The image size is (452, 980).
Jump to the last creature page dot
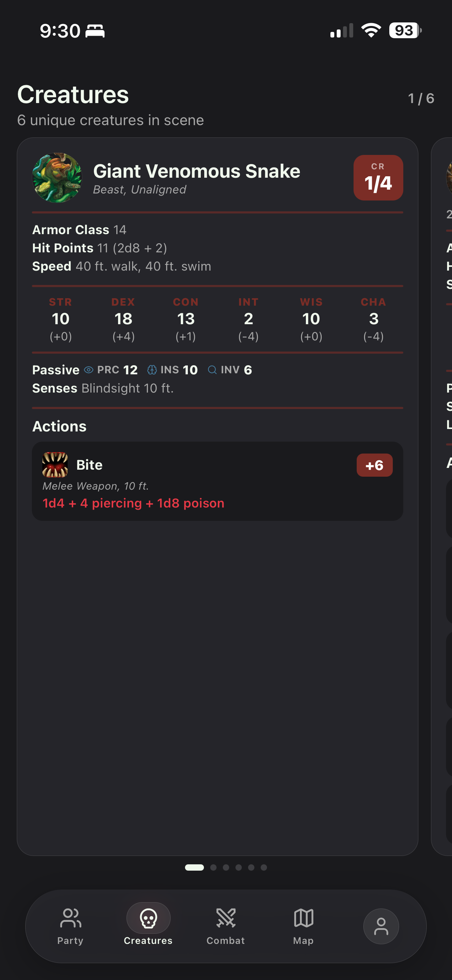pos(263,867)
